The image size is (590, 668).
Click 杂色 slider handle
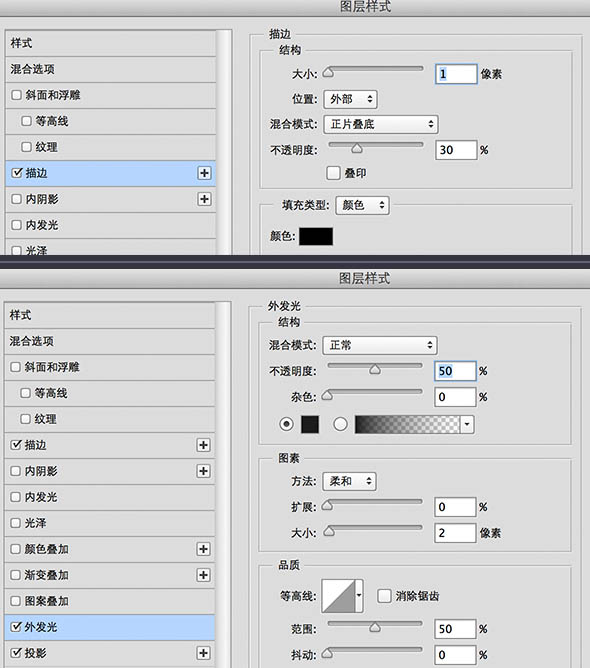click(327, 395)
